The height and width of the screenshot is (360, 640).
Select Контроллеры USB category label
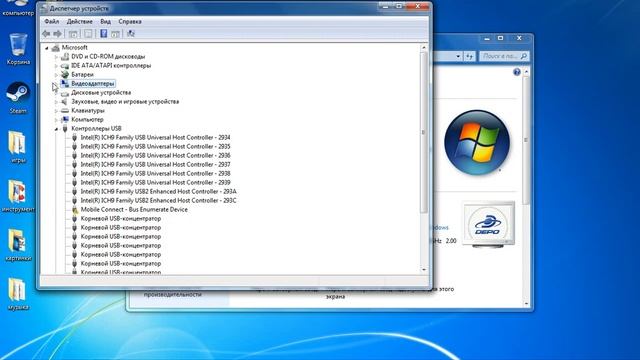tap(96, 129)
